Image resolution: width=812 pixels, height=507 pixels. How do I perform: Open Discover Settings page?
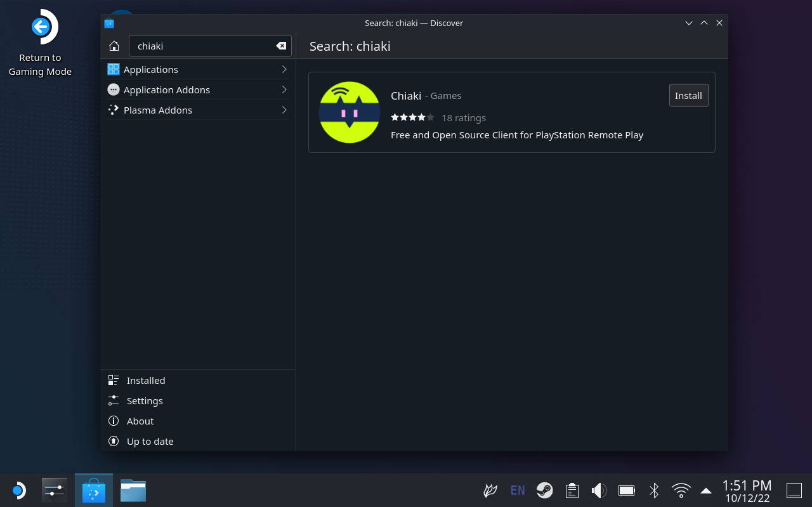point(198,400)
